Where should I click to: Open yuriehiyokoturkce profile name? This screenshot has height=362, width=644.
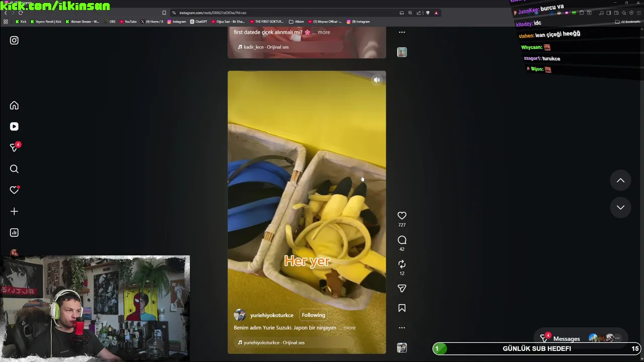click(x=272, y=315)
